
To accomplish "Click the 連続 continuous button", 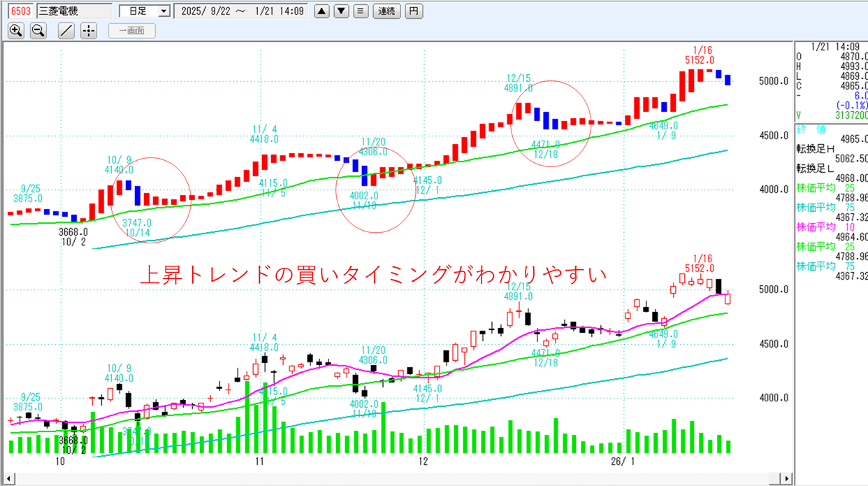I will coord(386,11).
